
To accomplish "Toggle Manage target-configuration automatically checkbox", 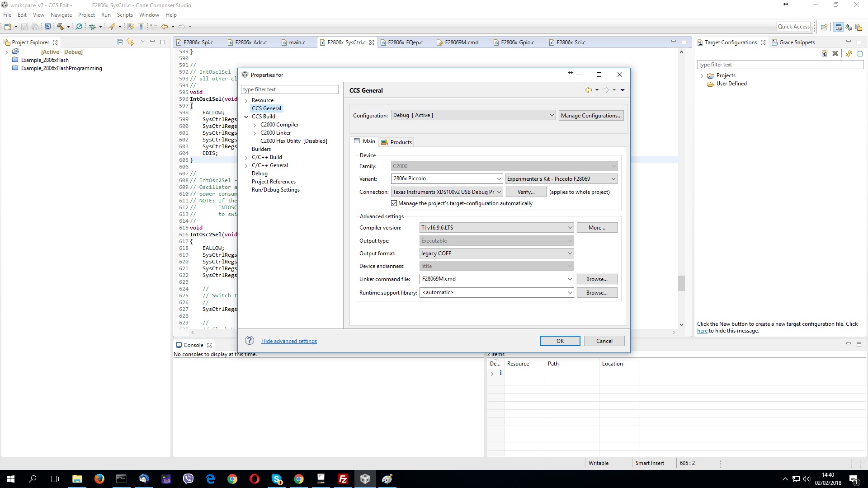I will (394, 203).
